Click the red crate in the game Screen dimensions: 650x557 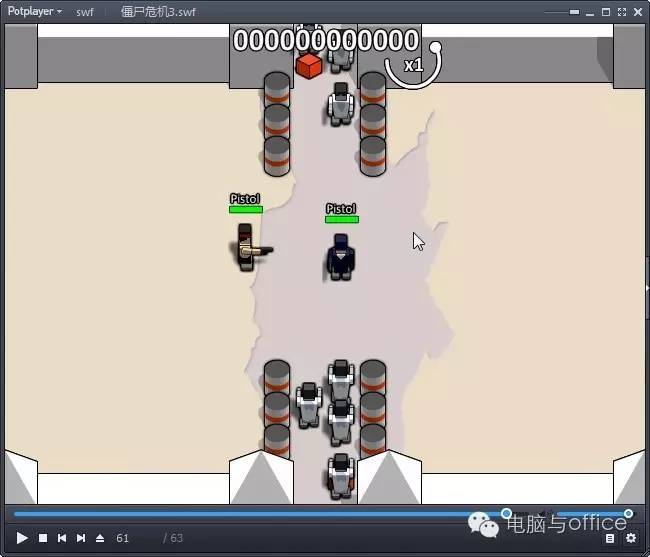pyautogui.click(x=309, y=65)
